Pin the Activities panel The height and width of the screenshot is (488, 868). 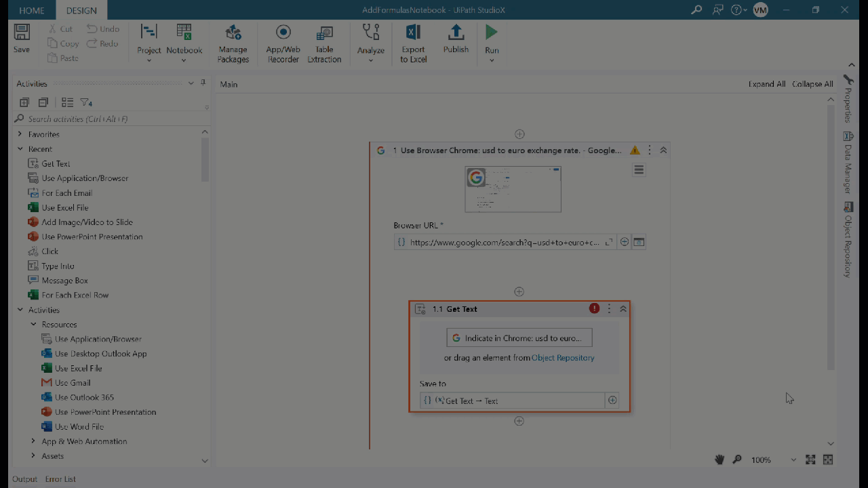tap(203, 83)
